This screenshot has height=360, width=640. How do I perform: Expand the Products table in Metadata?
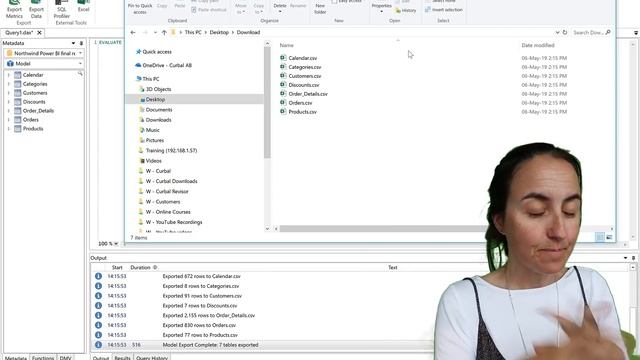[x=9, y=129]
